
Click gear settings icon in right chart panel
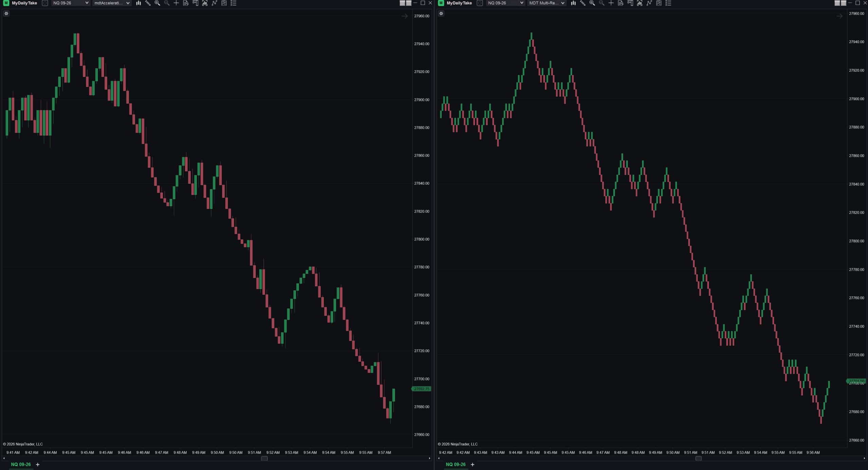point(441,14)
